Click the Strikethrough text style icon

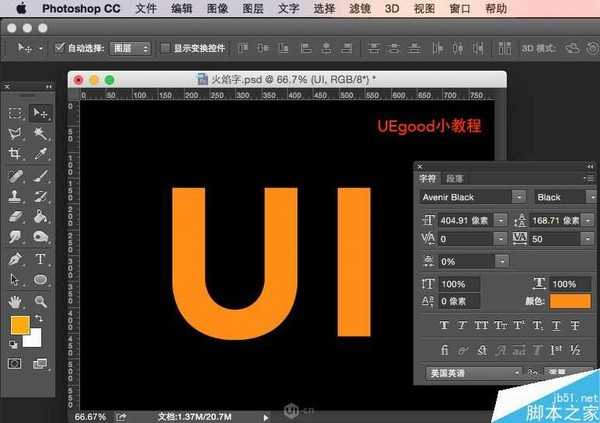[x=574, y=325]
